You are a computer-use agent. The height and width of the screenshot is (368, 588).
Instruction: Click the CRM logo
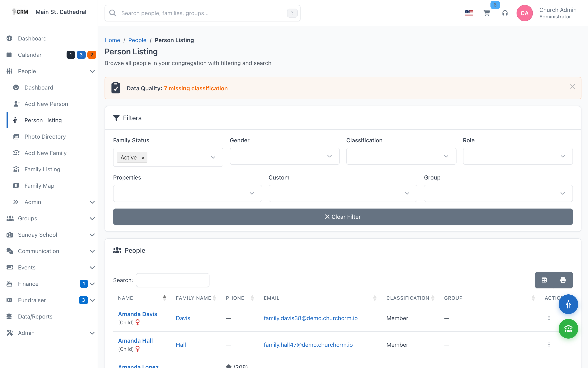point(20,12)
